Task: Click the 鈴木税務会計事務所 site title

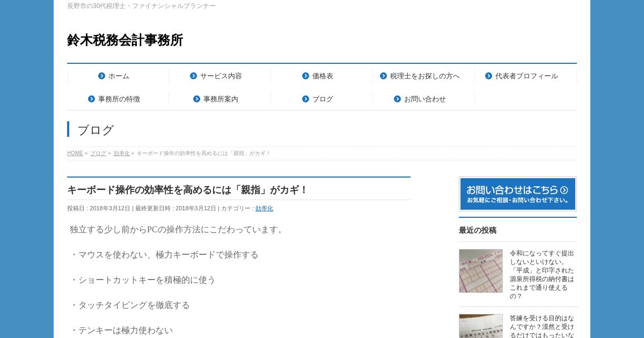Action: tap(125, 40)
